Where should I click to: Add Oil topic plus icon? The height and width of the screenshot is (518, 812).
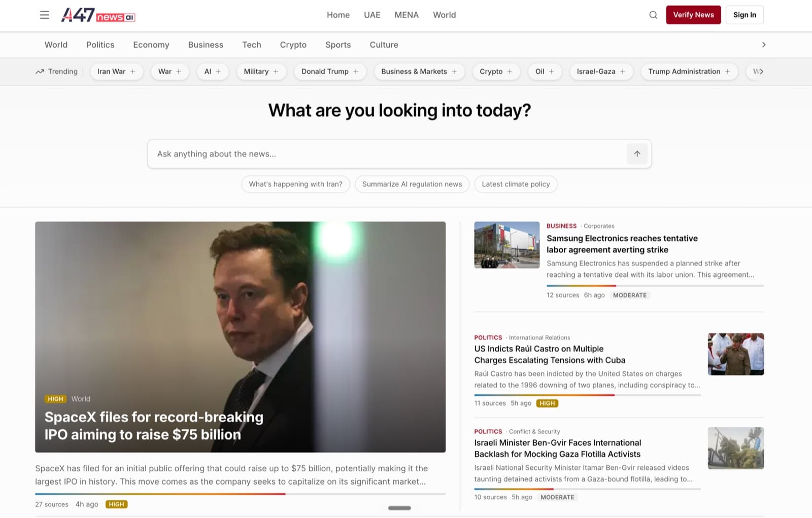tap(551, 72)
